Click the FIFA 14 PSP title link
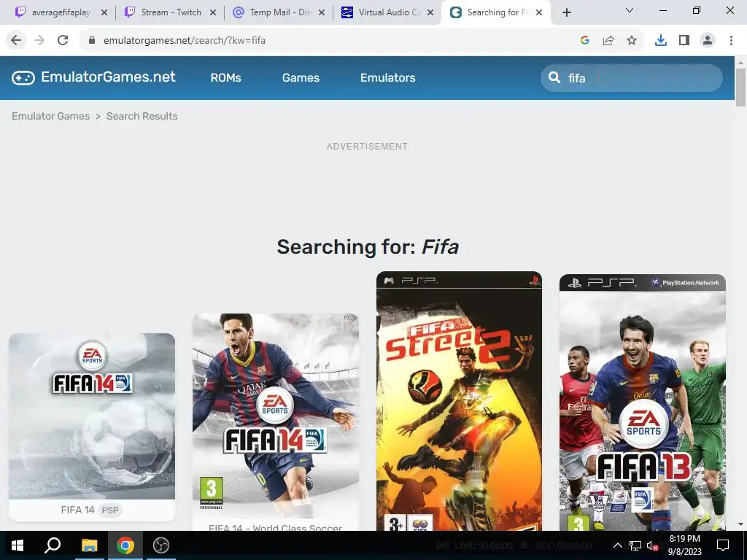 [x=77, y=510]
